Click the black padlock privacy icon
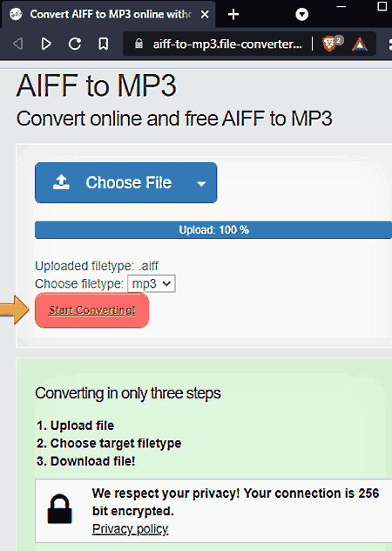This screenshot has width=392, height=551. (60, 509)
